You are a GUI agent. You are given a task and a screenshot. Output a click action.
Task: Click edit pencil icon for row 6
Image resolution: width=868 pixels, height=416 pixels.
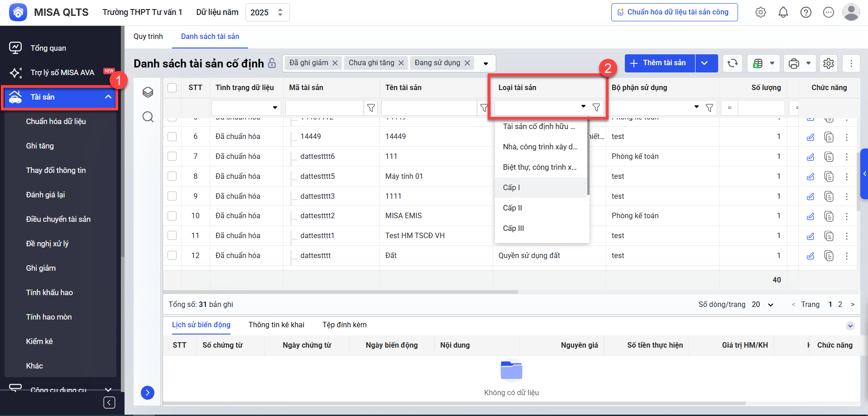point(810,137)
